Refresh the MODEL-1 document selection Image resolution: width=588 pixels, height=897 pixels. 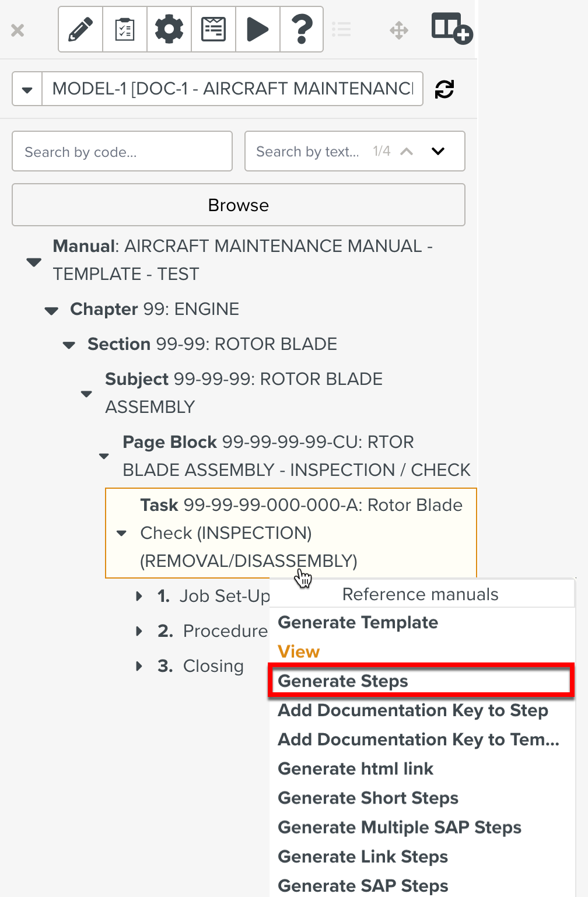(x=444, y=89)
